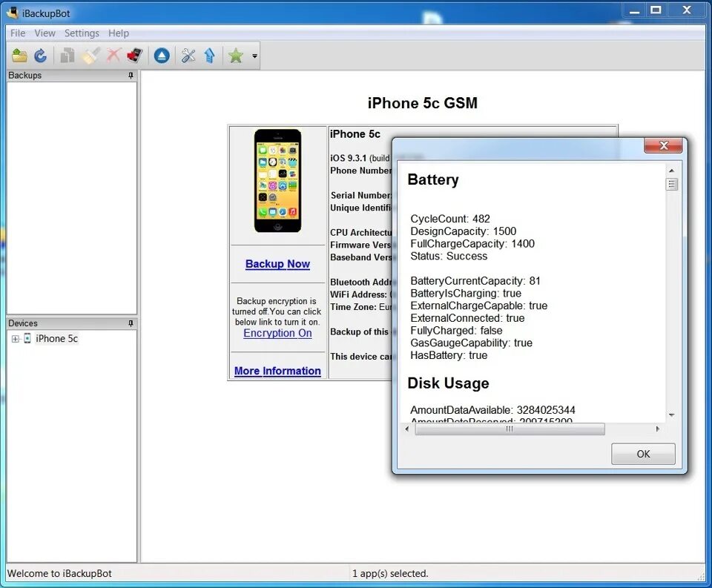Open the Settings menu
The image size is (712, 588).
(82, 33)
